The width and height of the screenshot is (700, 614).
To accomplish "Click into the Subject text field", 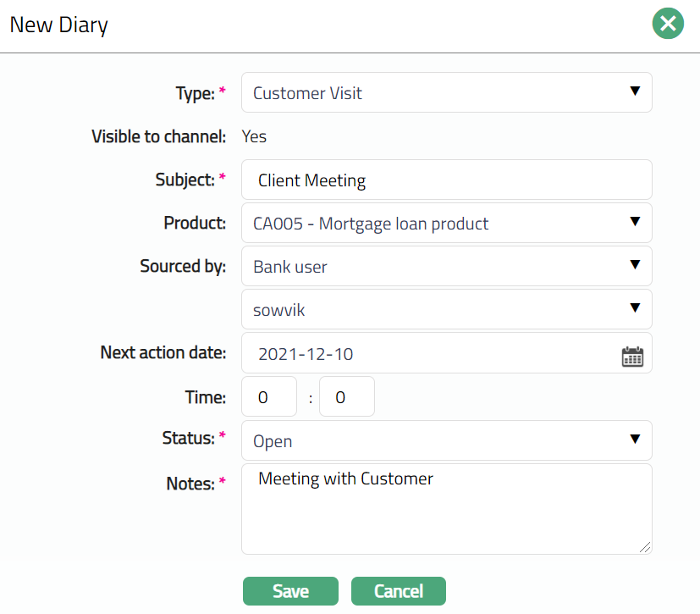I will (446, 180).
